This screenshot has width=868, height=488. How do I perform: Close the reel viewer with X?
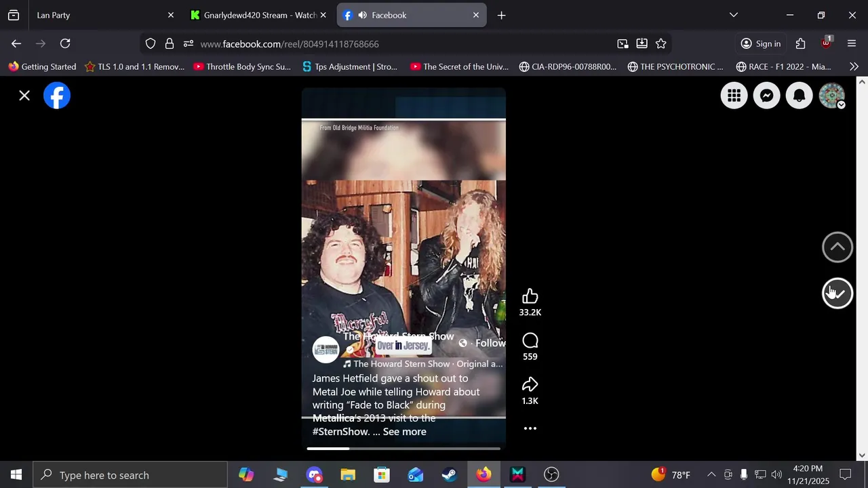[24, 96]
